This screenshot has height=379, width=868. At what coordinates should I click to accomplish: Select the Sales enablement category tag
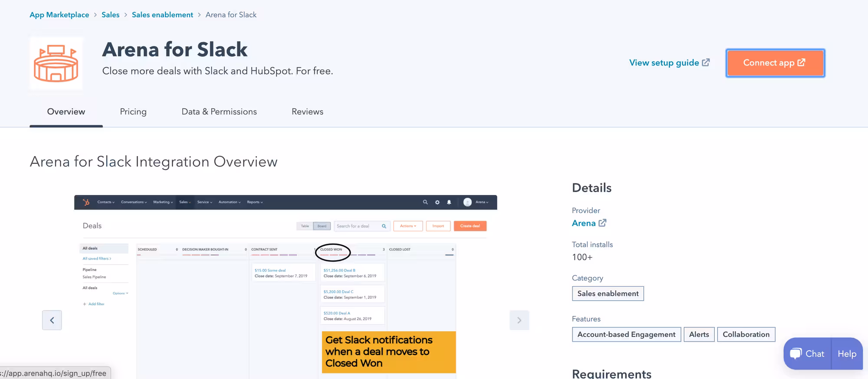608,294
